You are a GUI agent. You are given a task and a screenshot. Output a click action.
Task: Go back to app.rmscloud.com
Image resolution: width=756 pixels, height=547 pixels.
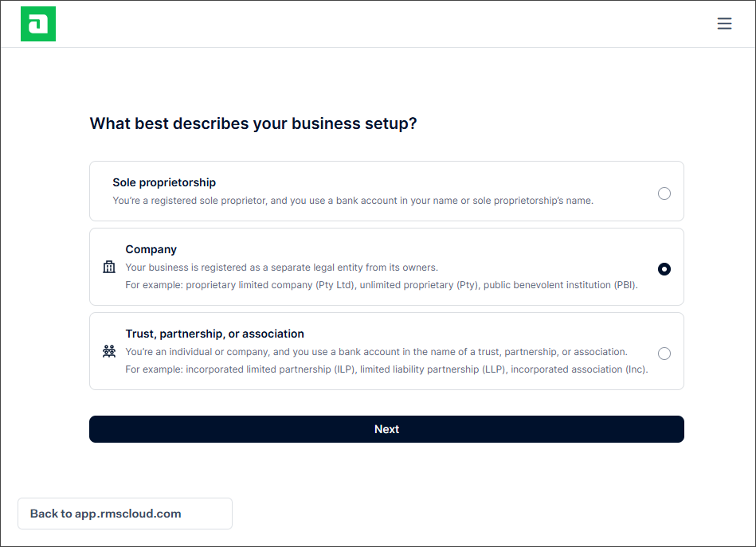point(125,514)
